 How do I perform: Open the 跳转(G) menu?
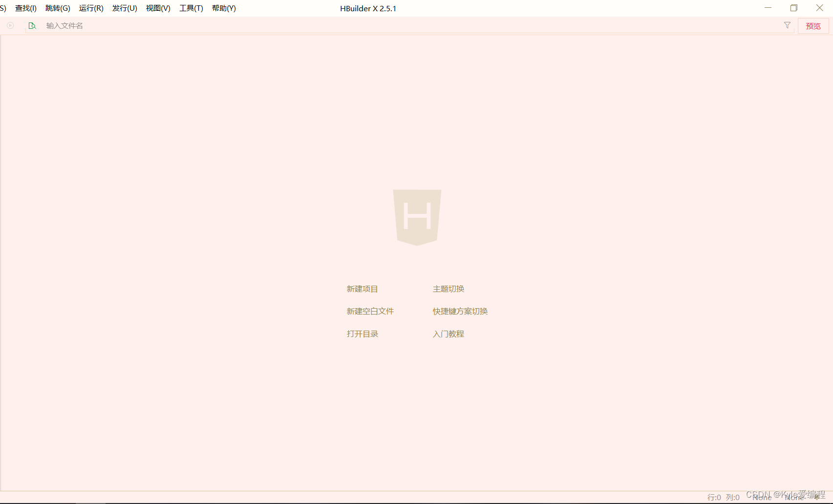point(58,8)
